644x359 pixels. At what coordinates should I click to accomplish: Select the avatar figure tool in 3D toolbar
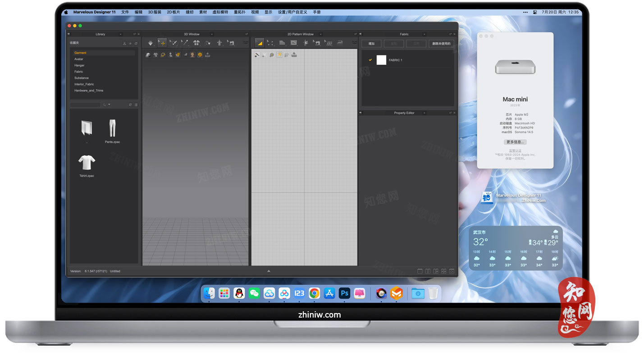pyautogui.click(x=219, y=43)
